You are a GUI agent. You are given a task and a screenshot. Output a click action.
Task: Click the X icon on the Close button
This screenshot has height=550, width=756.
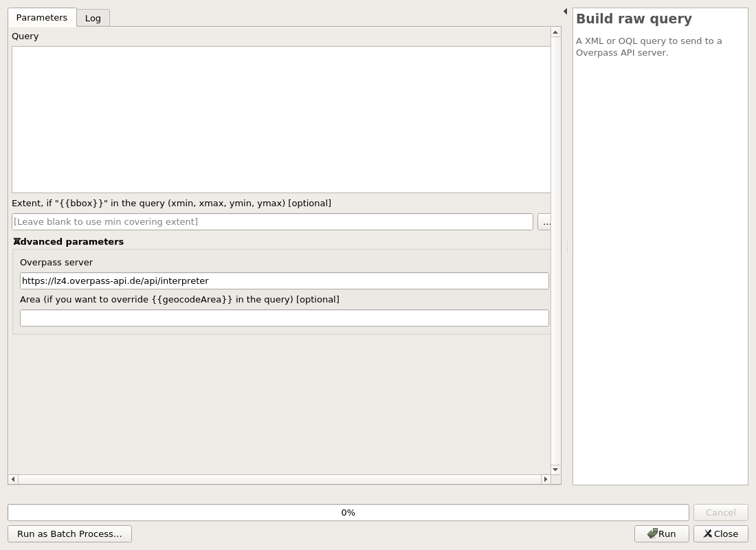click(x=708, y=533)
